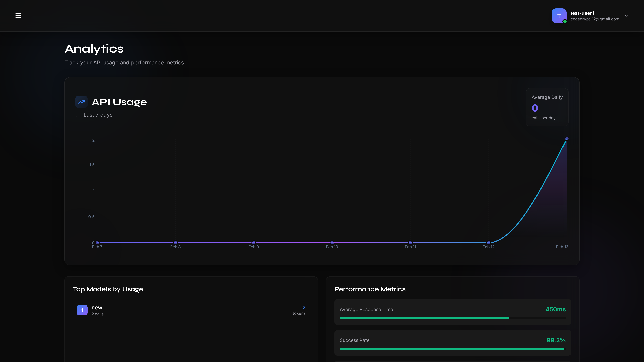
Task: Click the test-user1 username text
Action: [x=582, y=13]
